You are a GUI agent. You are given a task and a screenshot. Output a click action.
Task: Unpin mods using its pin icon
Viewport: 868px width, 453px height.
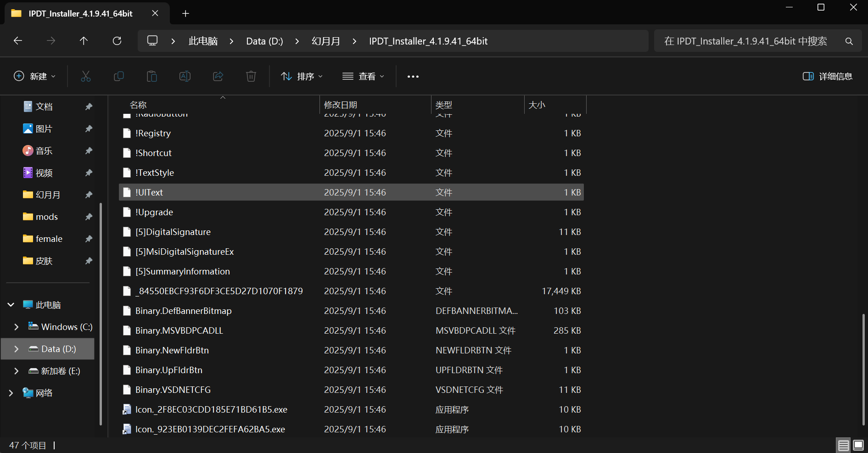(89, 217)
